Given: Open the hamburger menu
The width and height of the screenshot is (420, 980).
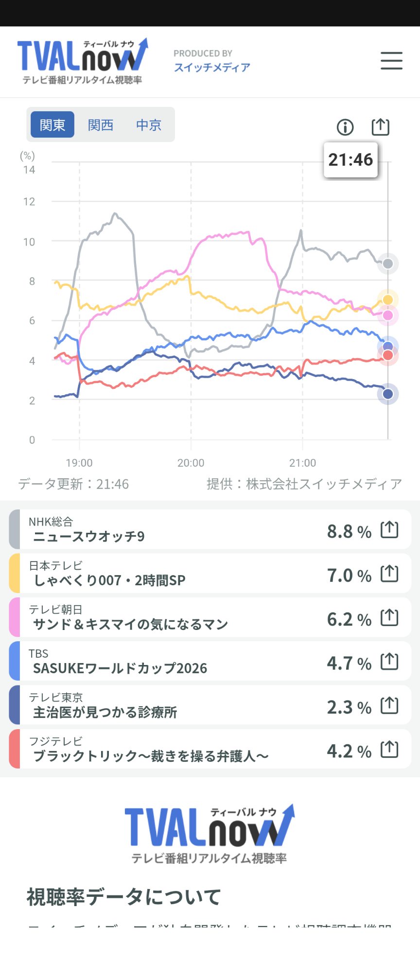Looking at the screenshot, I should tap(391, 61).
